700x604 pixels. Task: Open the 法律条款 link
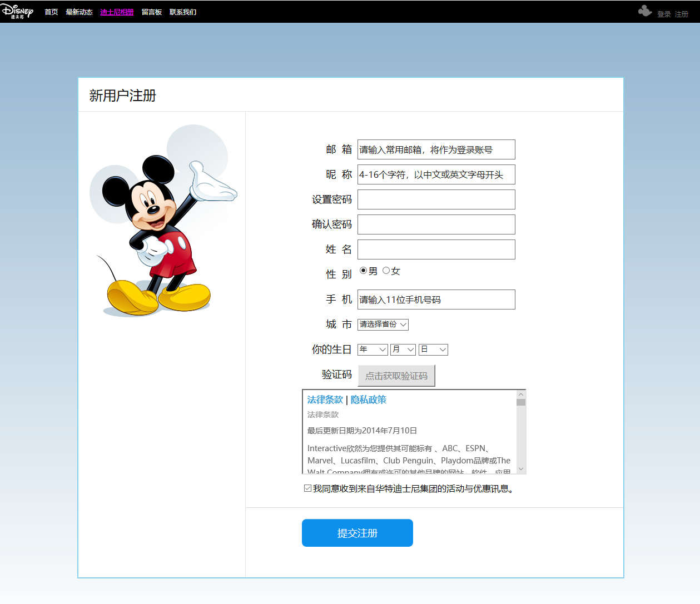coord(325,400)
